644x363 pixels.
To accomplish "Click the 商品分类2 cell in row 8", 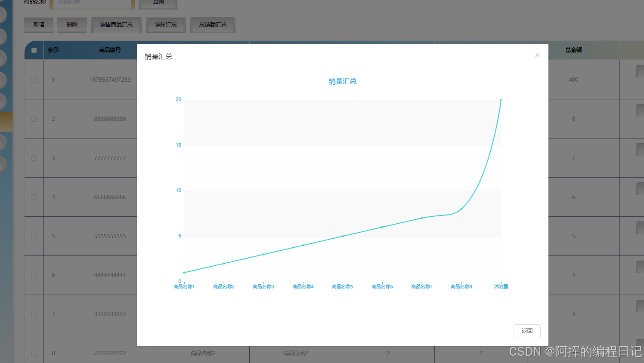I will pos(296,354).
